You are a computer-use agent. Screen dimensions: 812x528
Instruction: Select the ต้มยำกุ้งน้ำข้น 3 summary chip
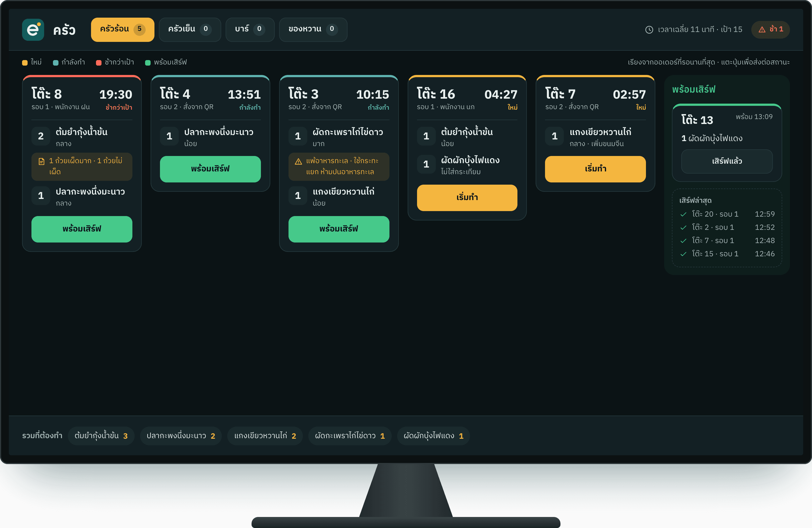pos(101,436)
